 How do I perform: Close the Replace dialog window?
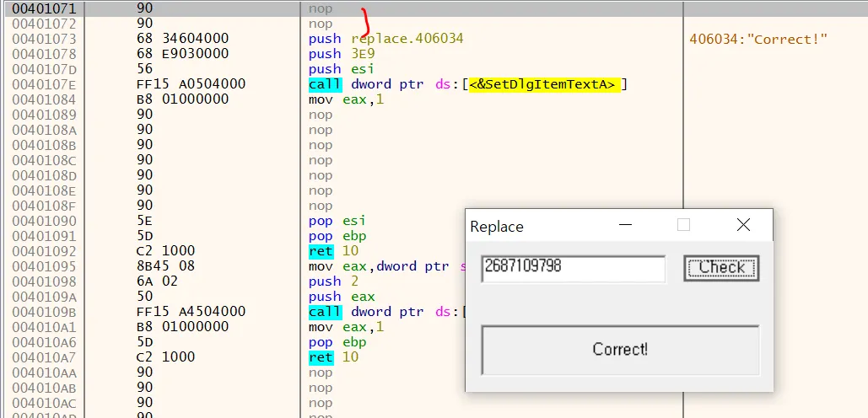[x=743, y=225]
